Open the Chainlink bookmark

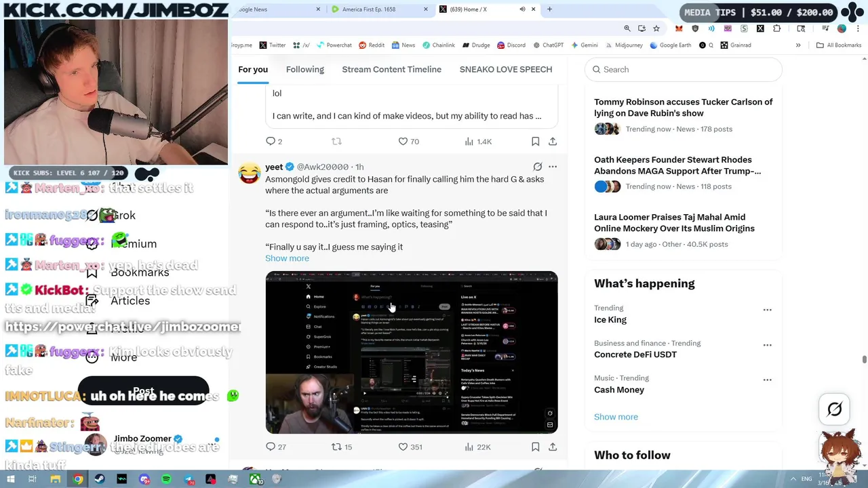438,45
